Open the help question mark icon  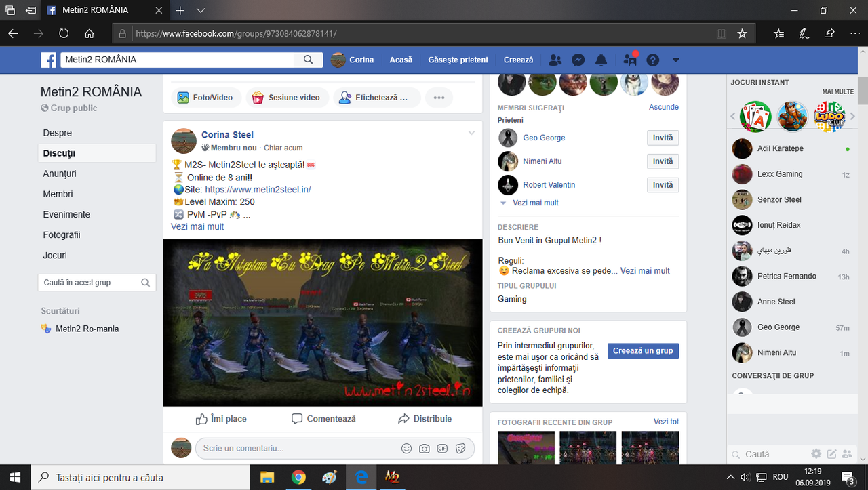pos(653,60)
